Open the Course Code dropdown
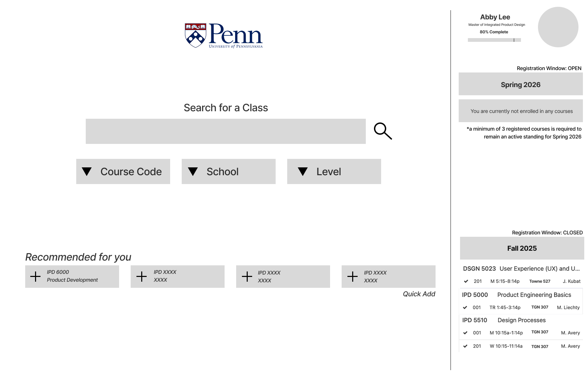The image size is (588, 380). tap(123, 171)
